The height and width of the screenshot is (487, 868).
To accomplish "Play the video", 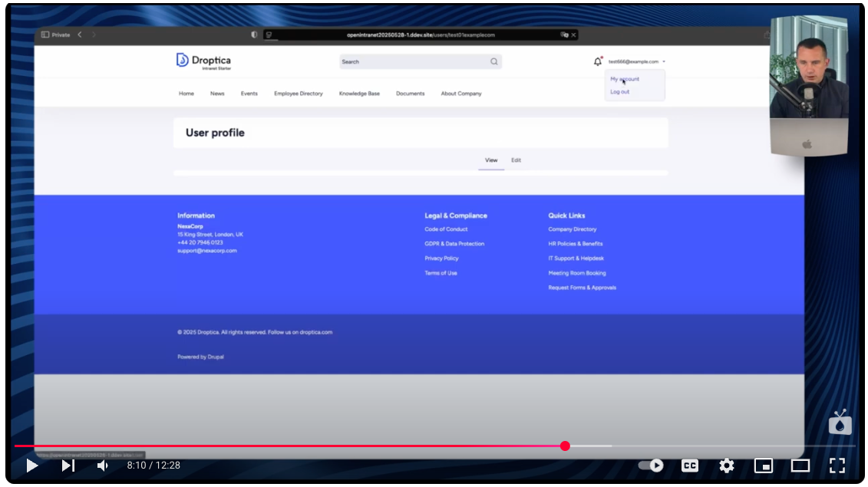I will 32,466.
